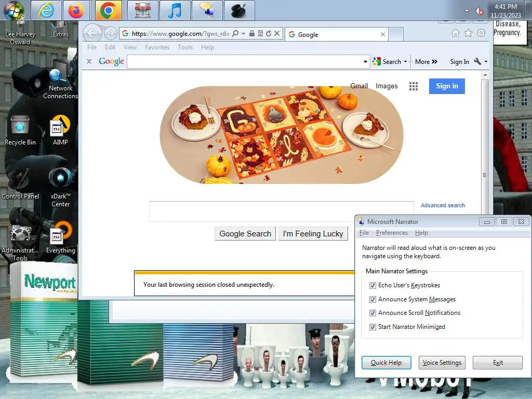Screen dimensions: 532x399
Task: Uncheck Announce Scroll Notifications
Action: (373, 313)
